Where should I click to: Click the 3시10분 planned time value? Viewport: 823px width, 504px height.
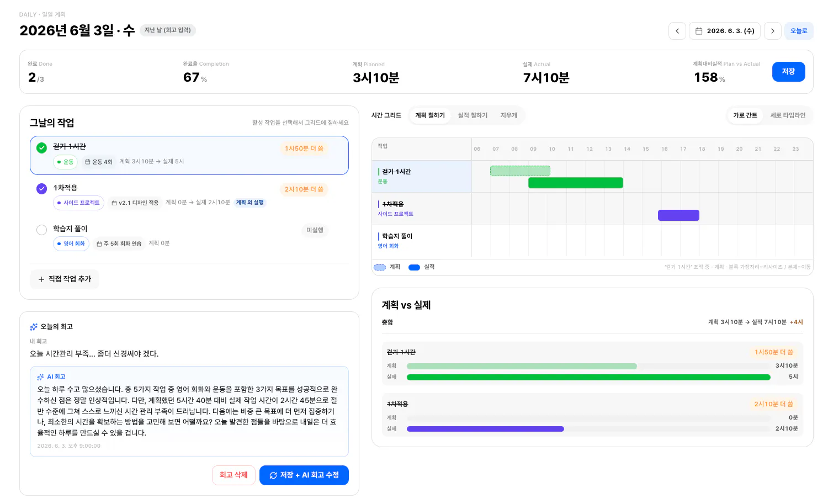pyautogui.click(x=376, y=78)
